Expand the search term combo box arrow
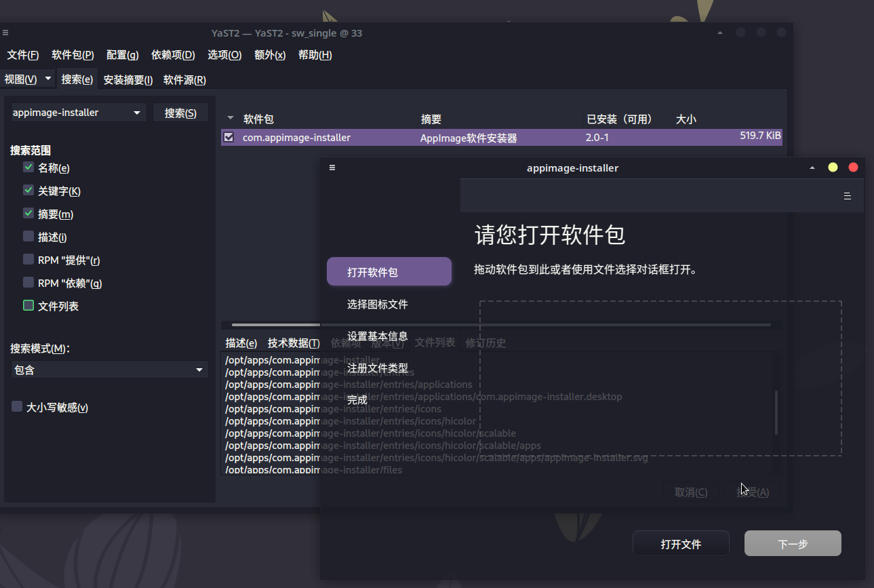The height and width of the screenshot is (588, 874). tap(137, 113)
